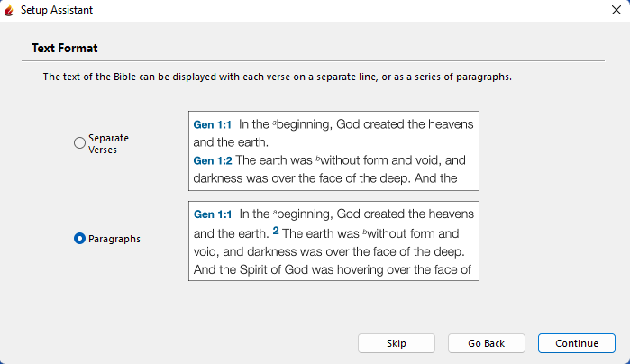The width and height of the screenshot is (630, 364).
Task: Select the Separate Verses radio button
Action: (x=79, y=143)
